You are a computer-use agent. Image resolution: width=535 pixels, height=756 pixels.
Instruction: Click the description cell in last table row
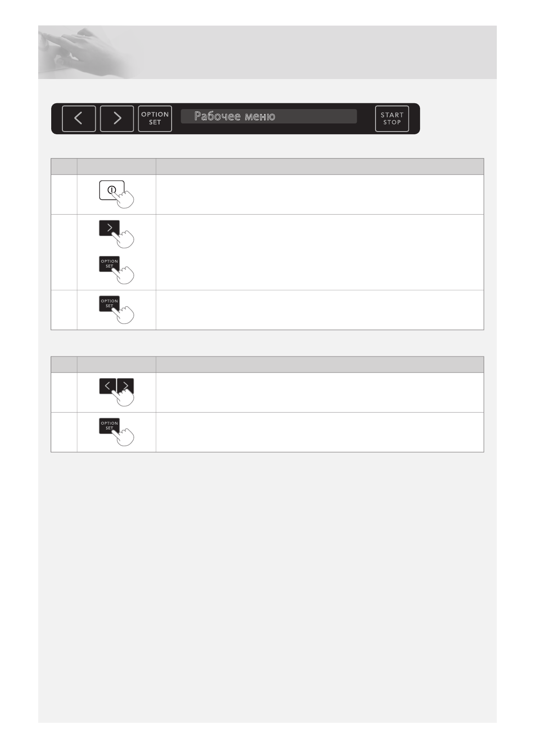tap(320, 432)
